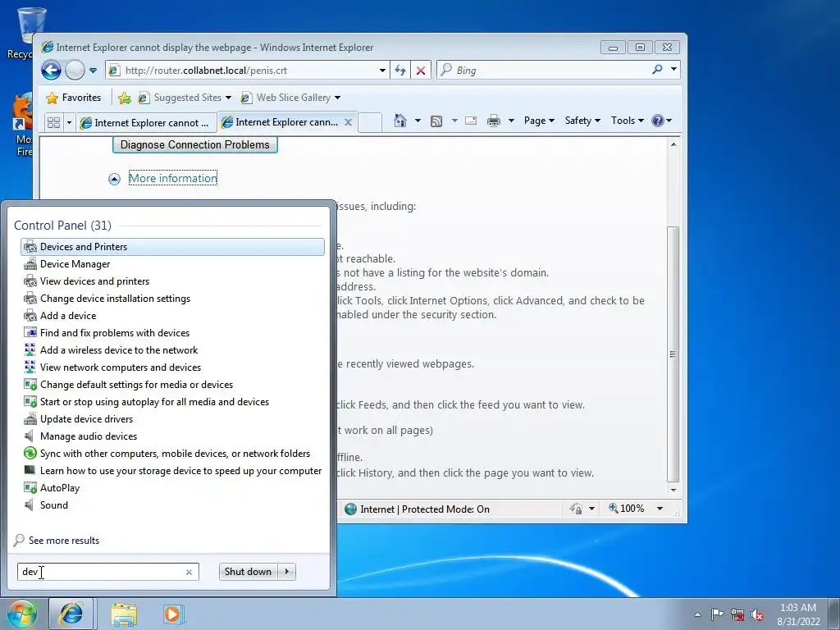Expand the Print options dropdown arrow
Image resolution: width=840 pixels, height=630 pixels.
(x=511, y=121)
